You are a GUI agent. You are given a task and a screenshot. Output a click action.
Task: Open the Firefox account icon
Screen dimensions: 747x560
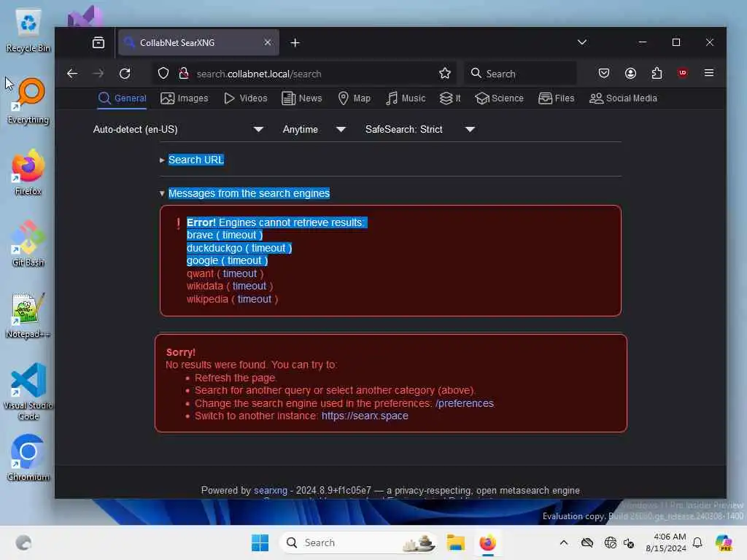(630, 74)
